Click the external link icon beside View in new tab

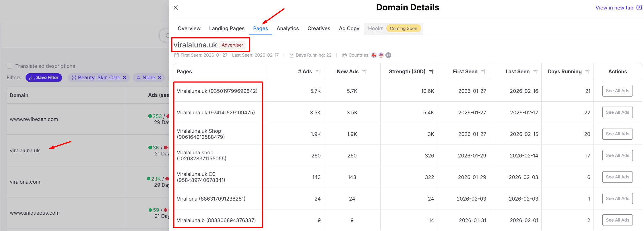pos(639,7)
